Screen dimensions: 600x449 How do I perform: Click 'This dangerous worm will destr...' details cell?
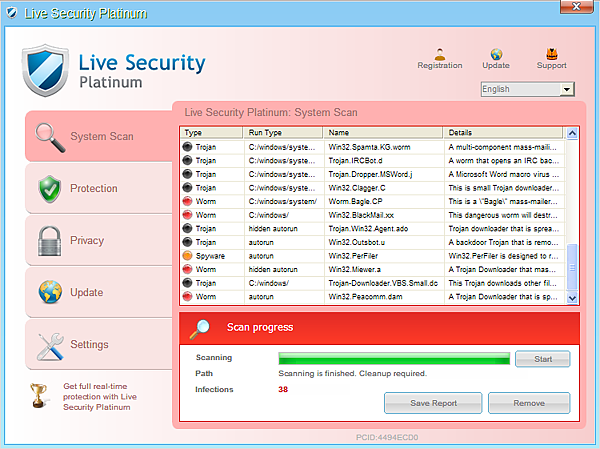point(503,215)
